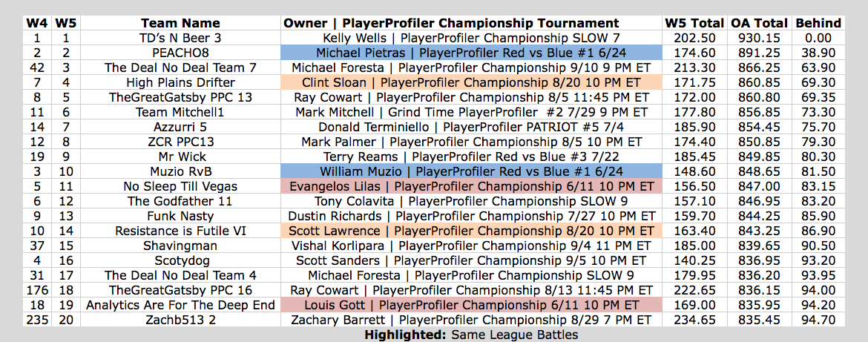Click the W4 column header

pos(35,23)
